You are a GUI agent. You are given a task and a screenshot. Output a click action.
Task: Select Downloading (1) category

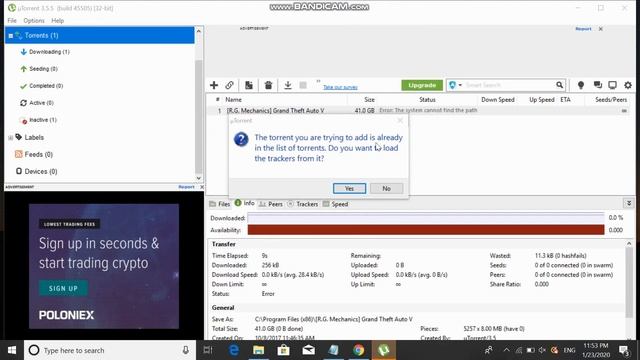coord(49,52)
